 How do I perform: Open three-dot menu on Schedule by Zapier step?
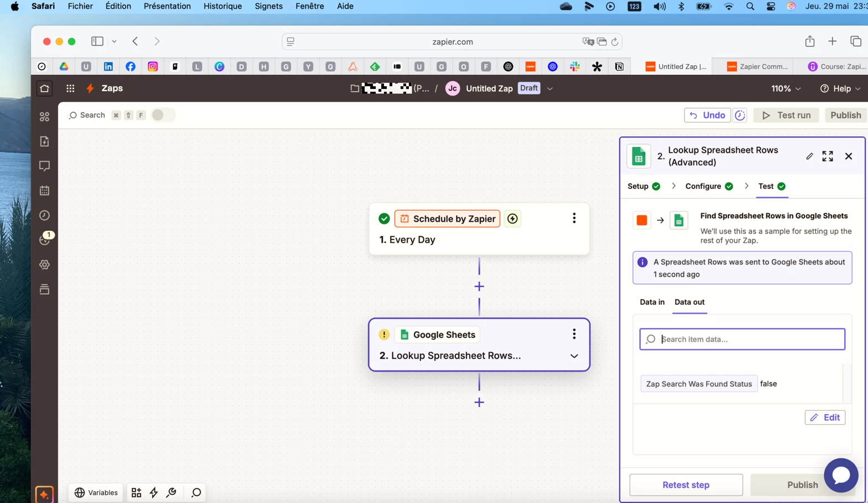[x=574, y=218]
